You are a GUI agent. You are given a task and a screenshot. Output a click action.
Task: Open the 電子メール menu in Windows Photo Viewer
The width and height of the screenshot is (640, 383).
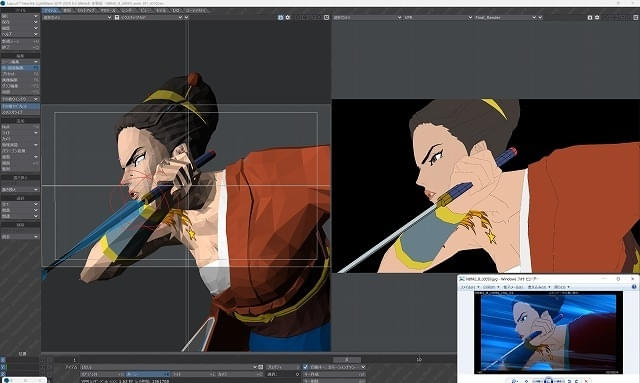point(513,287)
